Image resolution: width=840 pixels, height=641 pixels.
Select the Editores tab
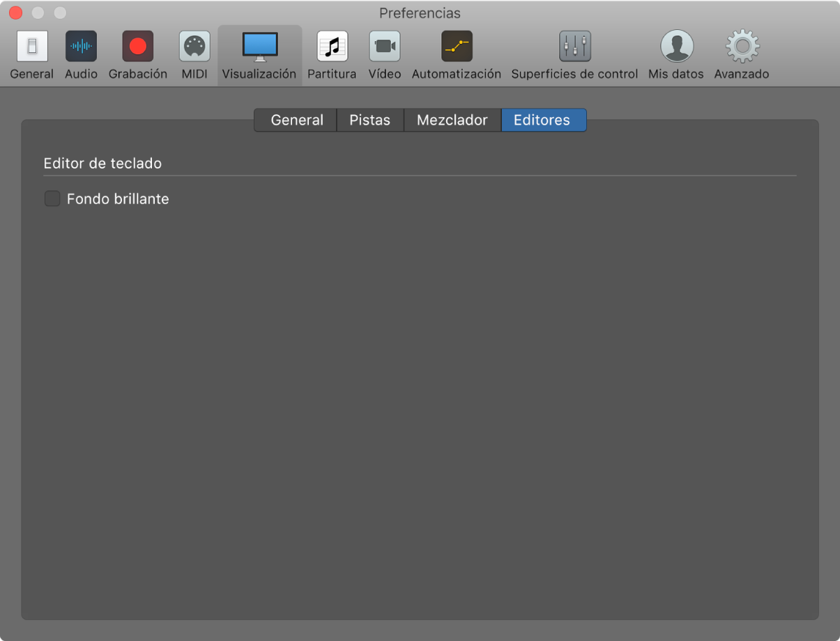click(542, 120)
